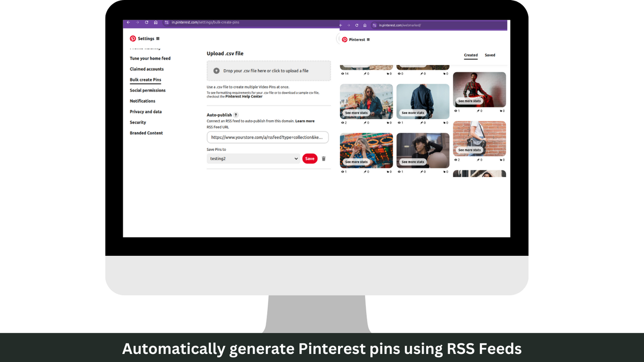See more stats on red outfit pin
The image size is (644, 362).
click(x=469, y=101)
